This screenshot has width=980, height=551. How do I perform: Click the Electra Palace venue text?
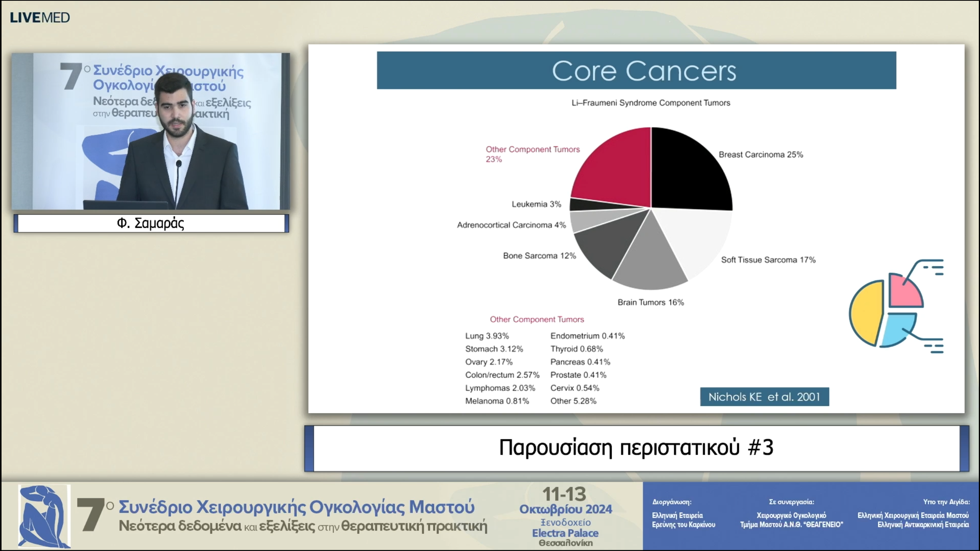point(565,533)
